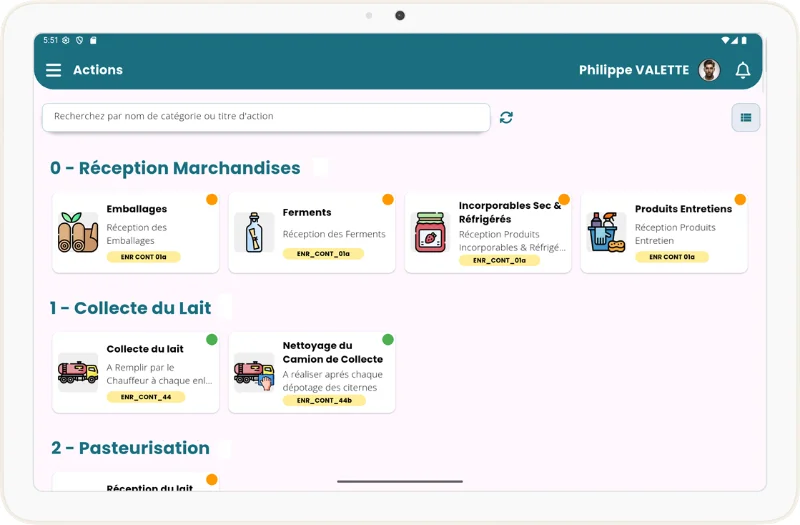Image resolution: width=800 pixels, height=525 pixels.
Task: Click the Android gesture navigation bar
Action: pos(400,481)
